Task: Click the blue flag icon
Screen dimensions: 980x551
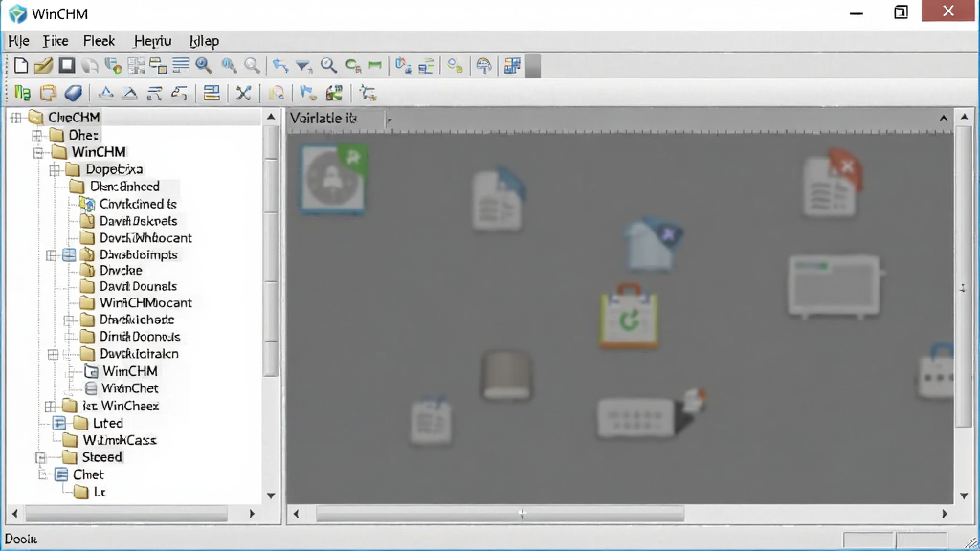Action: pyautogui.click(x=307, y=93)
